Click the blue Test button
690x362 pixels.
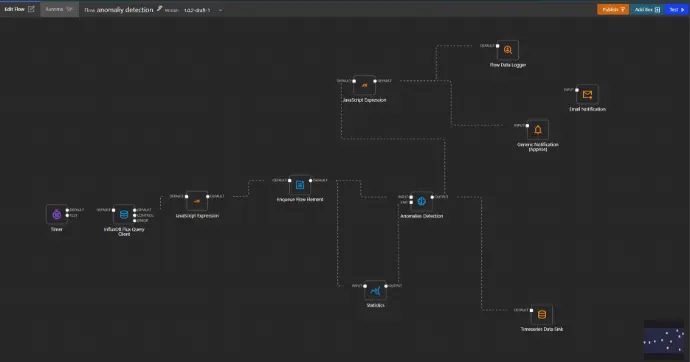click(x=677, y=9)
